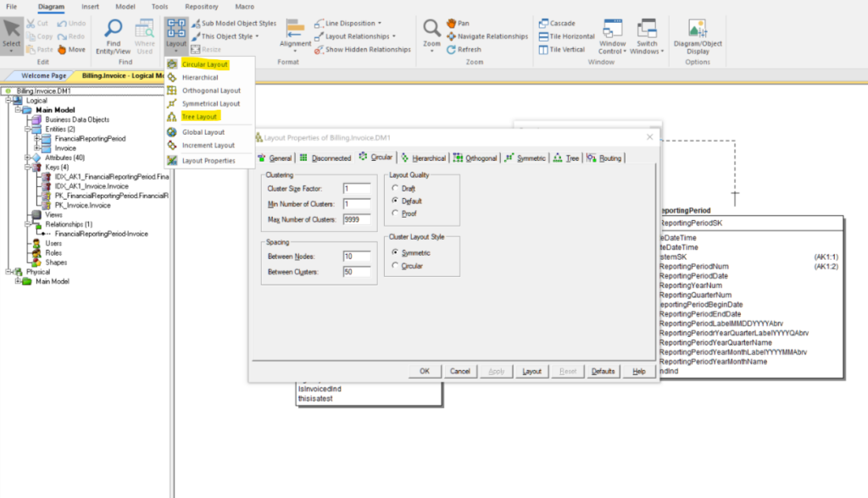The width and height of the screenshot is (868, 498).
Task: Click the Show Hidden Relationships icon
Action: (319, 50)
